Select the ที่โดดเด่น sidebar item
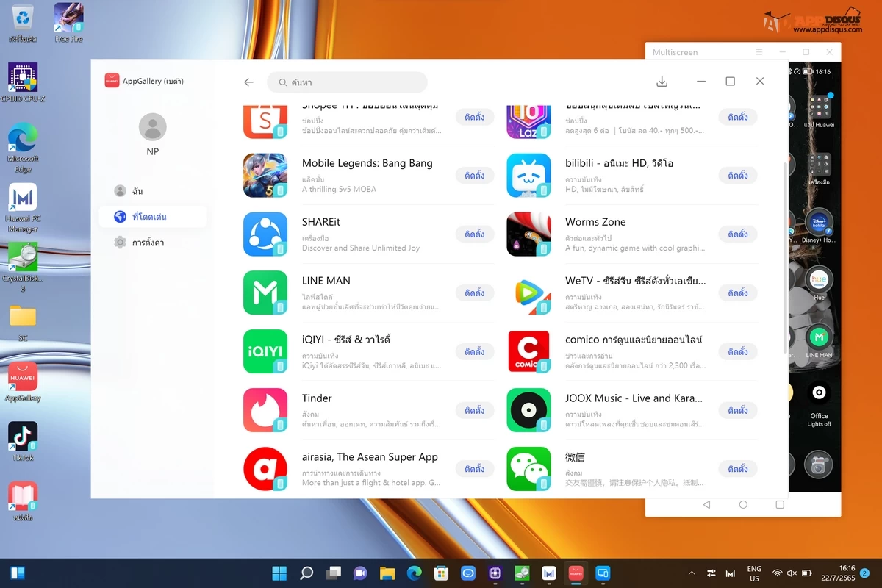882x588 pixels. click(x=152, y=217)
